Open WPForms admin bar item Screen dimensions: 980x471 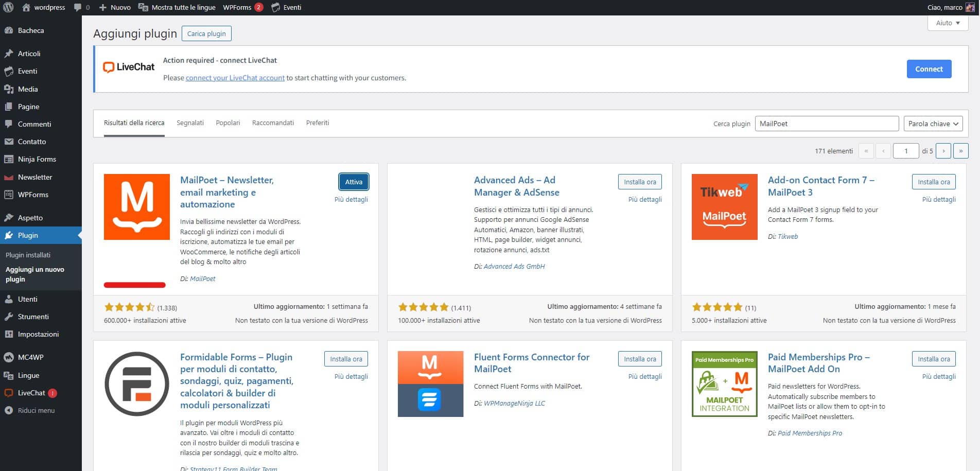[x=242, y=7]
